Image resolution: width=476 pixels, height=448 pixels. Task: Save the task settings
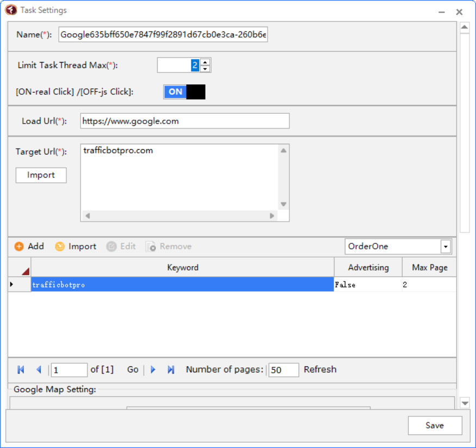point(435,426)
